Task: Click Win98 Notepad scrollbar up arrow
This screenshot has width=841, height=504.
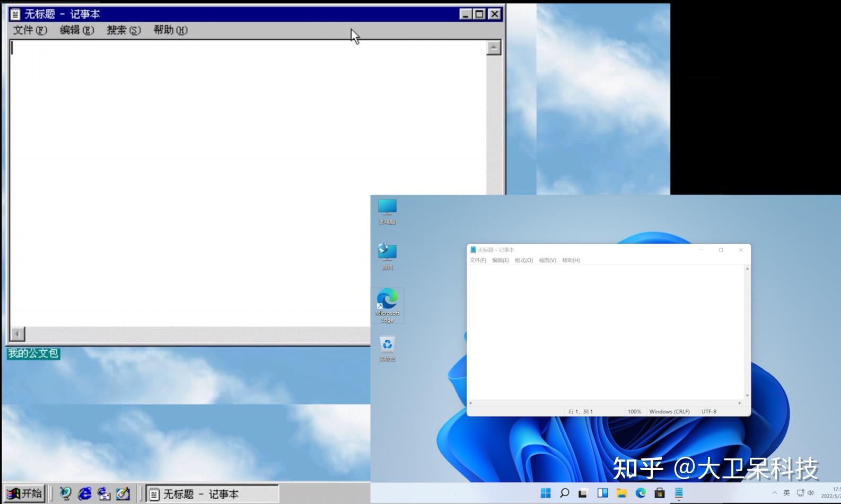Action: click(494, 48)
